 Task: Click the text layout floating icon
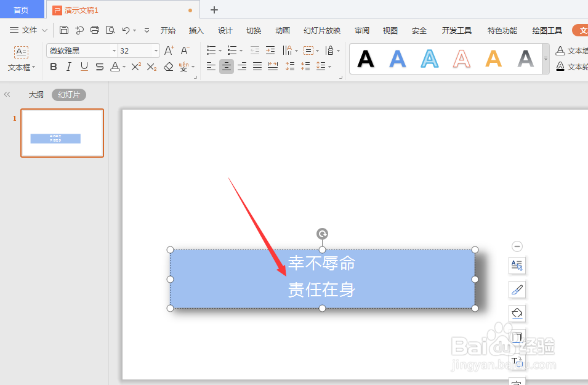[x=517, y=265]
